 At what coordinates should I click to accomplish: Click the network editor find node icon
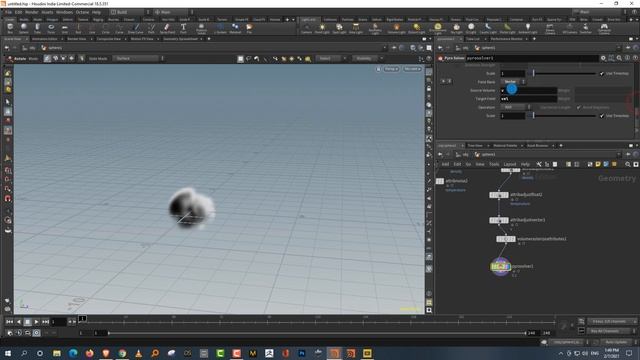pyautogui.click(x=628, y=164)
